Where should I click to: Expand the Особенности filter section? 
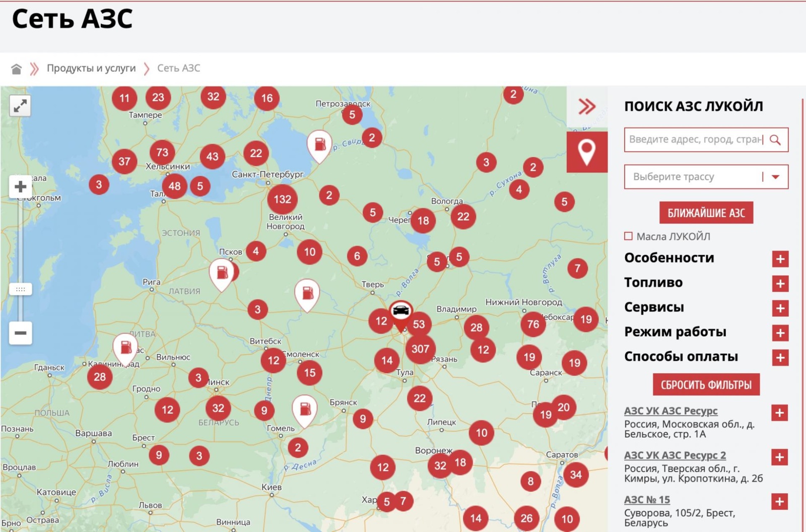tap(780, 259)
